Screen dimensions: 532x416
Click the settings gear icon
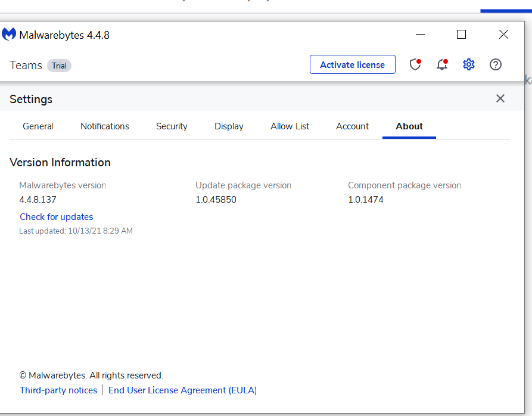469,64
